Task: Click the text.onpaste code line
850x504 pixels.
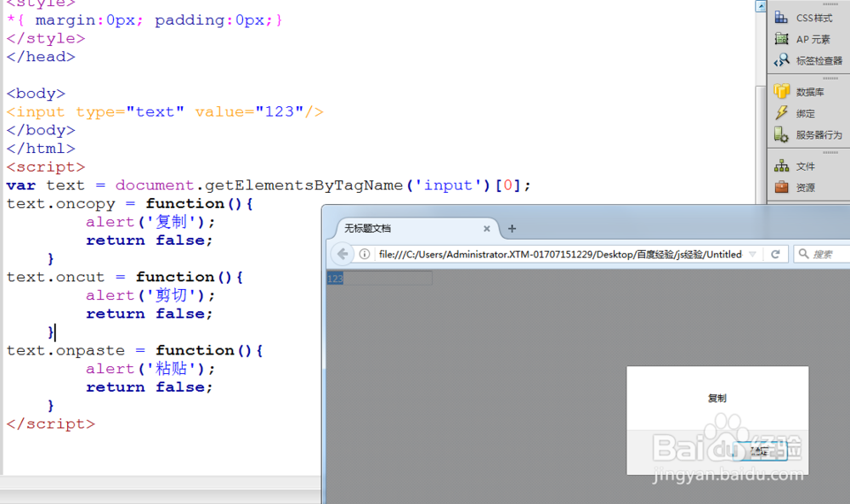Action: [x=134, y=351]
